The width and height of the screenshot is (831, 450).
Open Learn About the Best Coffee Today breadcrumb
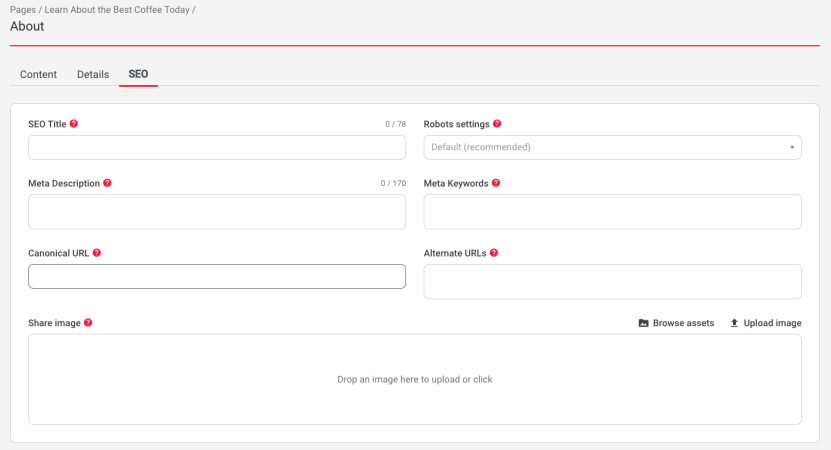click(x=117, y=10)
